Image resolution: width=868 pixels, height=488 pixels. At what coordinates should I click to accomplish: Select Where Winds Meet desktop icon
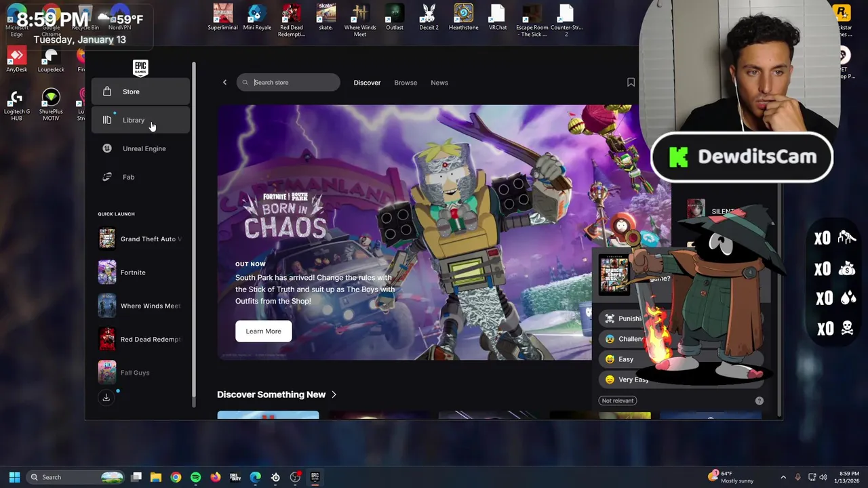pos(360,20)
